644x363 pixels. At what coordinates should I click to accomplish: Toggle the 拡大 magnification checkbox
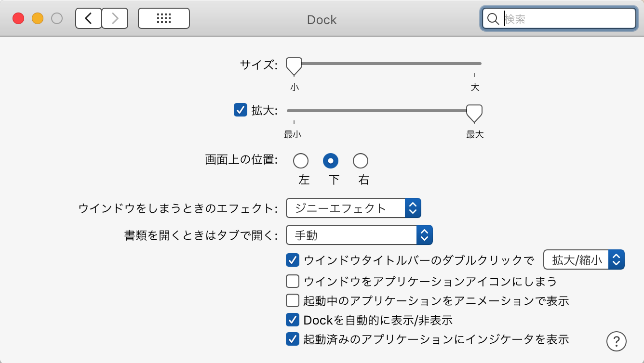240,110
